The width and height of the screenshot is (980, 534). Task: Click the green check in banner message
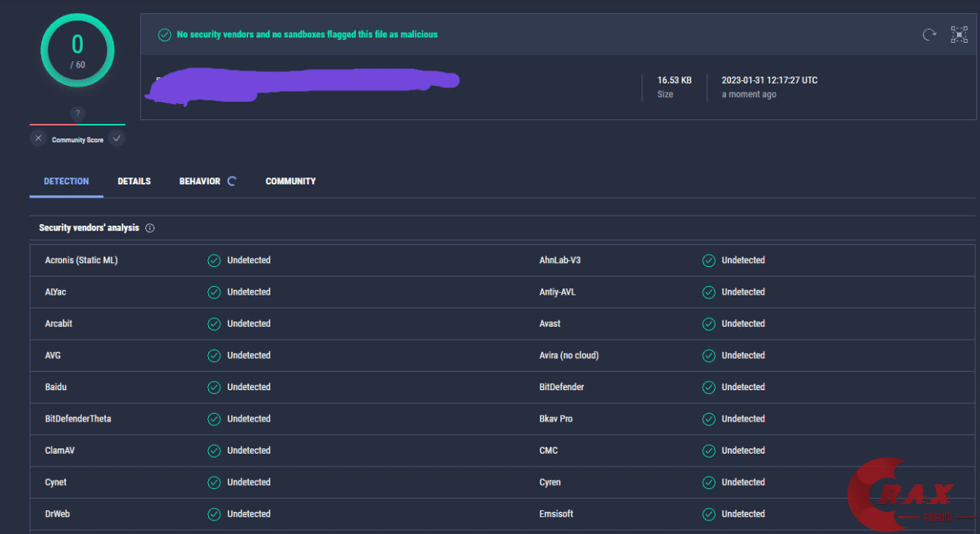click(x=164, y=34)
